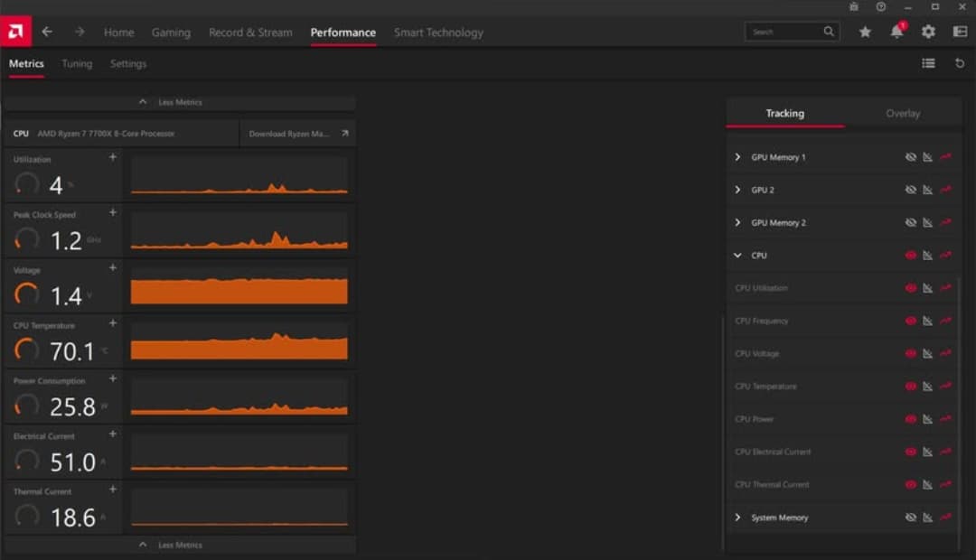Go back with the left arrow icon
Screen dimensions: 976x560
coord(47,32)
